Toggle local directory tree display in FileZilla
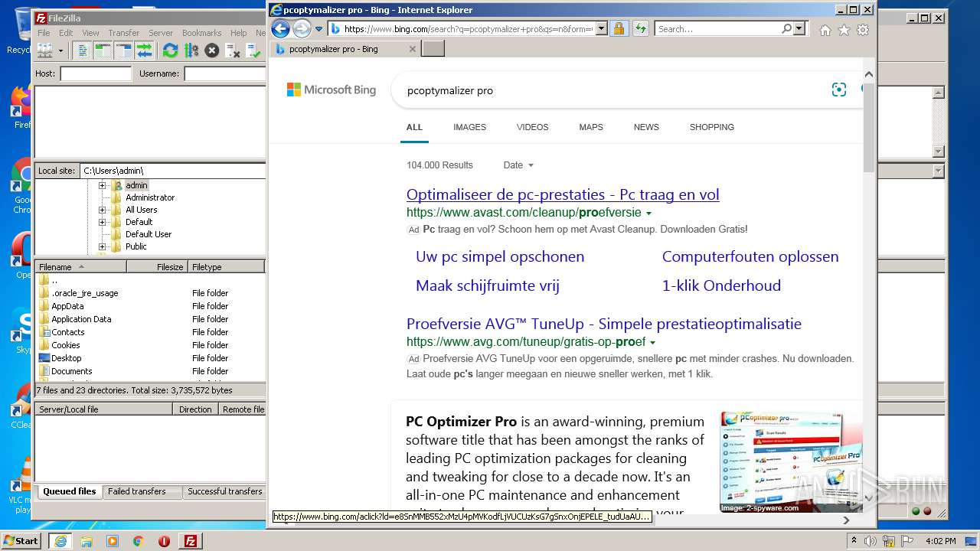This screenshot has width=980, height=551. pyautogui.click(x=103, y=51)
